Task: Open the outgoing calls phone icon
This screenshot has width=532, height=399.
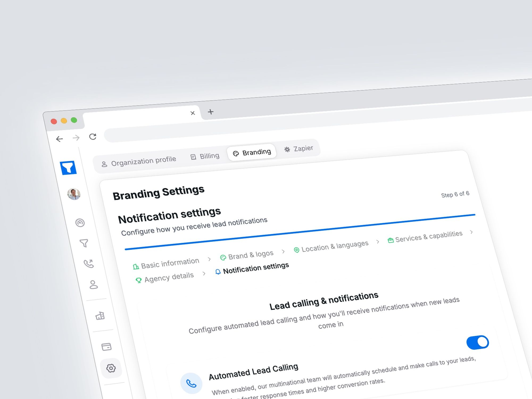Action: 89,264
